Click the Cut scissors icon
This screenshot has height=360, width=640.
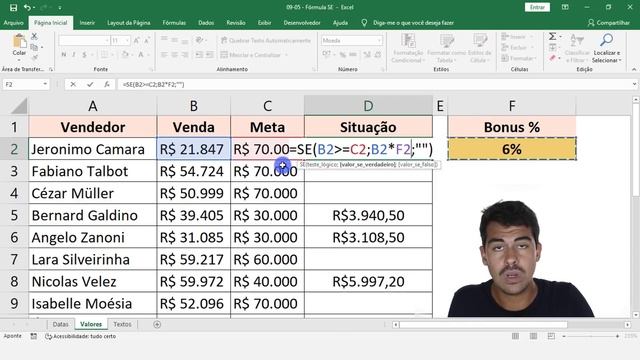tap(34, 36)
